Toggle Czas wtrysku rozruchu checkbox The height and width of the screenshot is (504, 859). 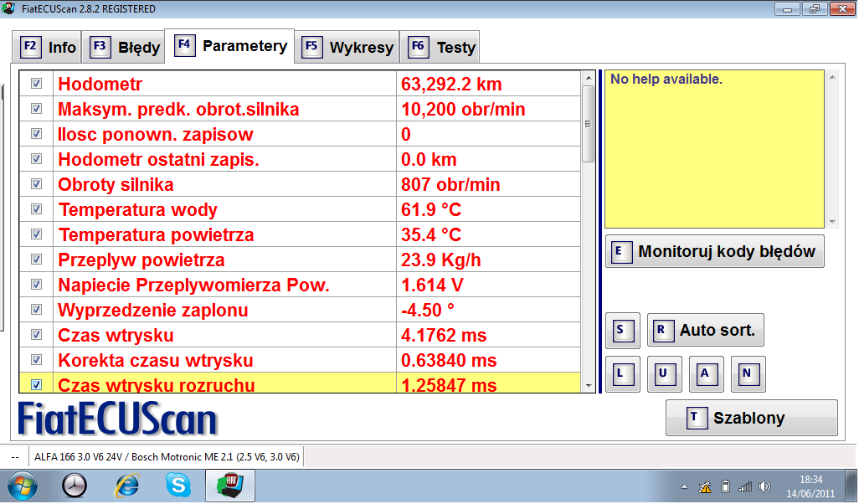coord(36,384)
